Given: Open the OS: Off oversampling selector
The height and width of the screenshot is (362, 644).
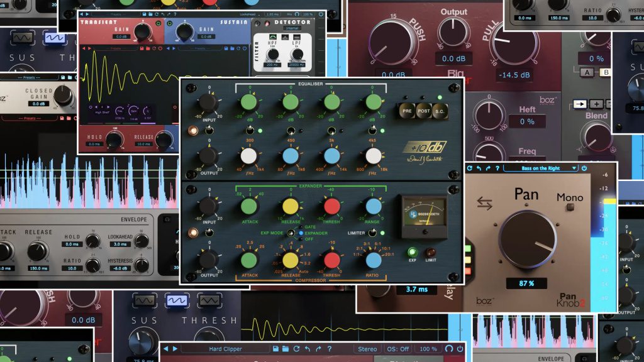Looking at the screenshot, I should (x=398, y=349).
